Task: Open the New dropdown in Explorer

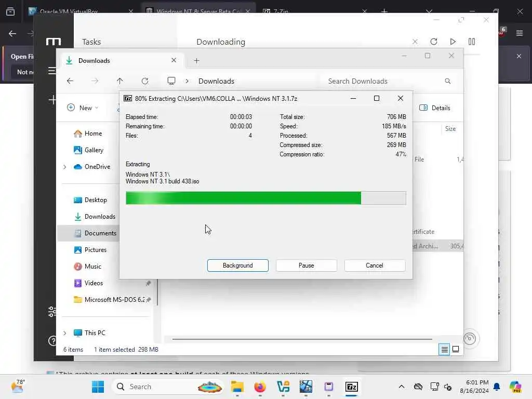Action: [83, 108]
